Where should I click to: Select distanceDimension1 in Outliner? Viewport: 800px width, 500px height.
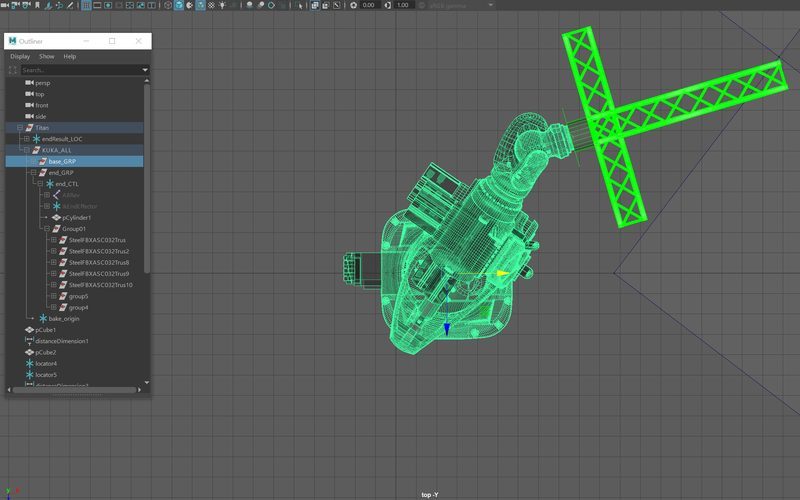62,341
